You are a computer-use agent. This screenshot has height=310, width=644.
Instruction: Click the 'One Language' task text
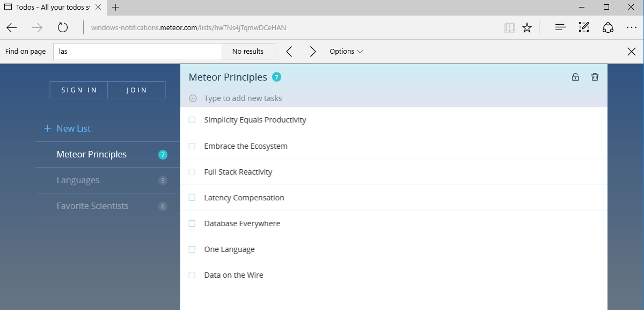(229, 249)
